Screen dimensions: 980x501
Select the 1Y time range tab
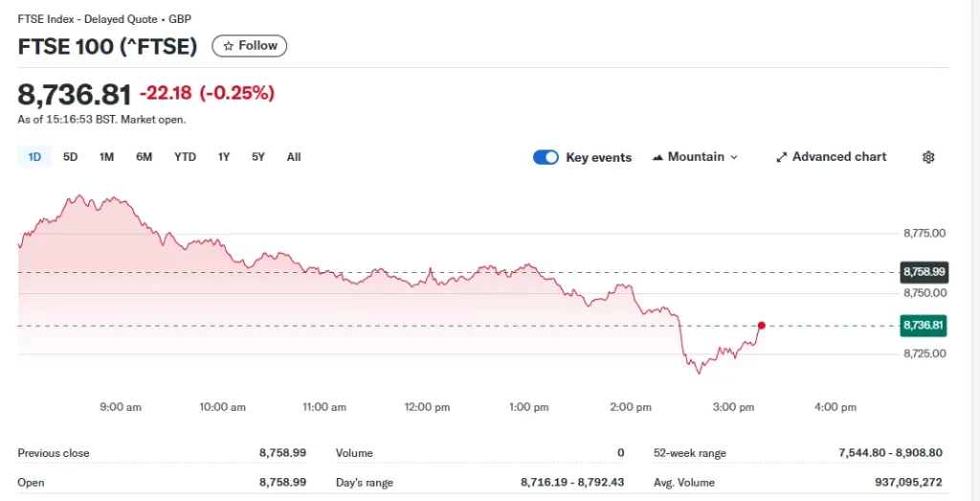pyautogui.click(x=224, y=157)
